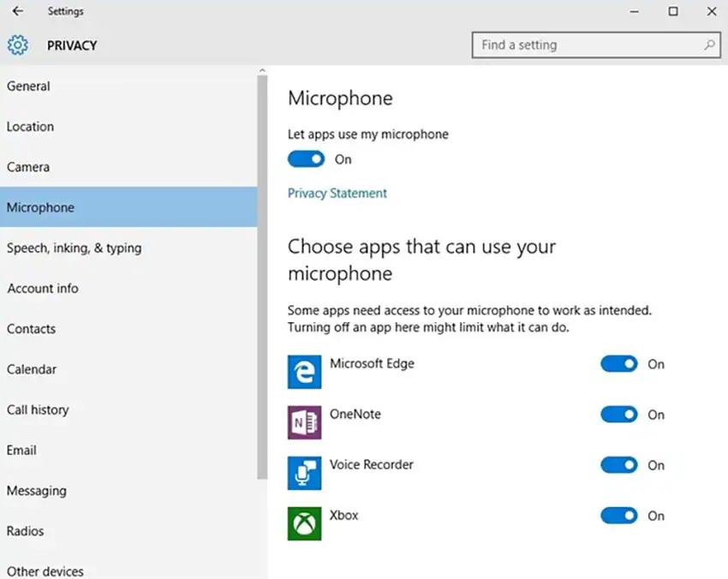Go to Call history section
Screen dimensions: 728x579
[128, 409]
